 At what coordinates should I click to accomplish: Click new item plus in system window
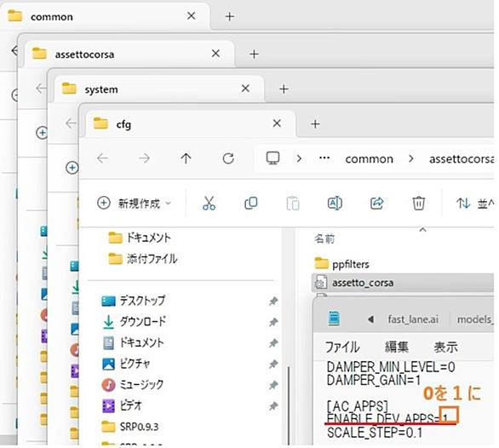(72, 168)
